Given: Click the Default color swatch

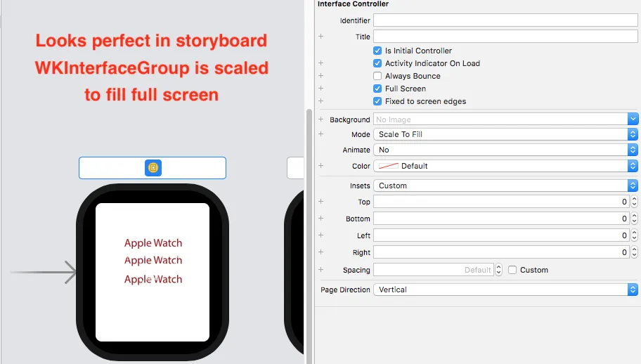Looking at the screenshot, I should (x=389, y=166).
